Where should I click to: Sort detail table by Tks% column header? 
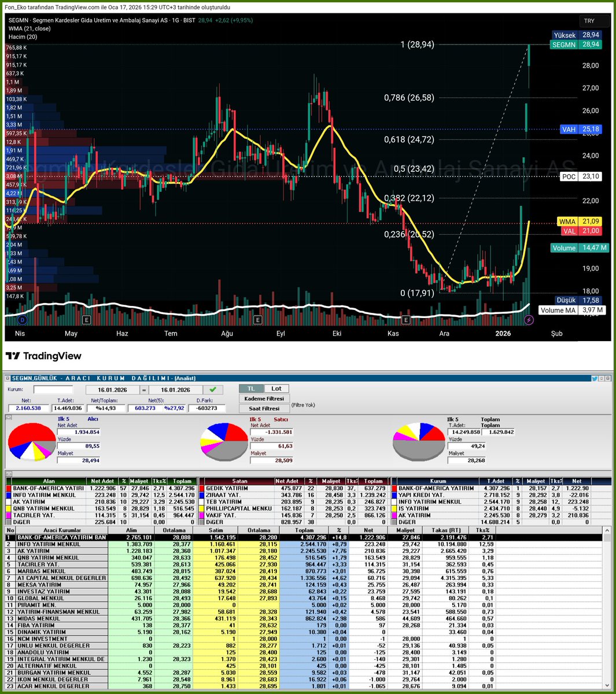482,530
